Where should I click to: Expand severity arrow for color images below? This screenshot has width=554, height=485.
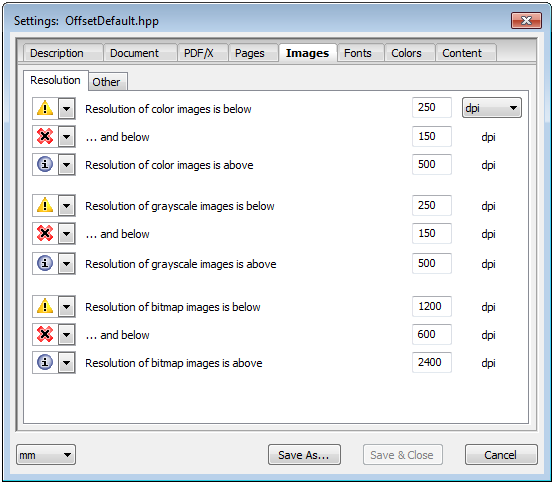(x=67, y=108)
